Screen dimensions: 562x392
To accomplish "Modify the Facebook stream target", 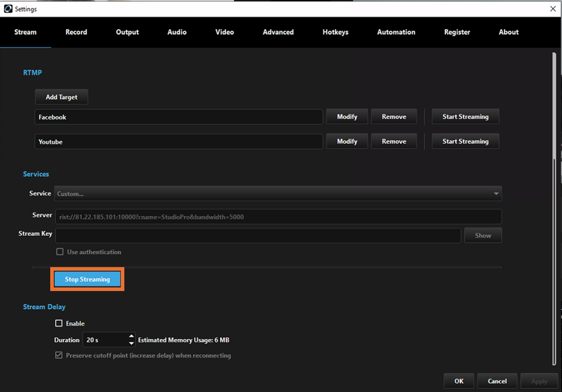I will (x=347, y=117).
